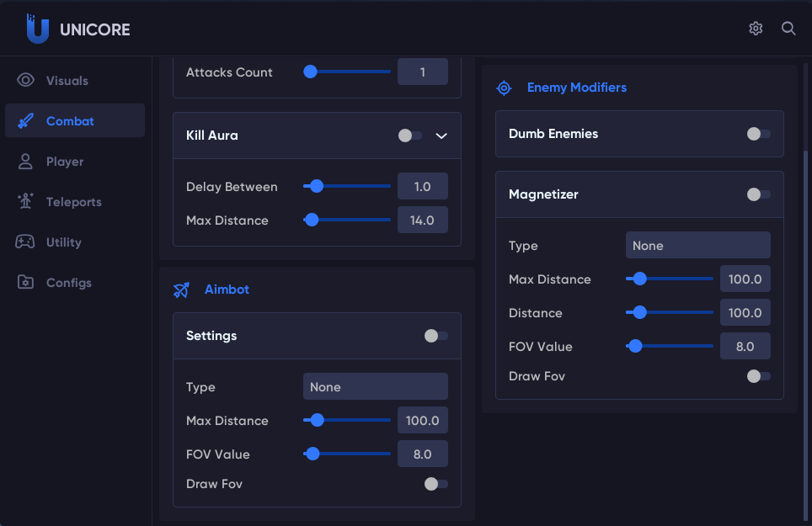
Task: Click the Utility gamepad icon
Action: (x=25, y=242)
